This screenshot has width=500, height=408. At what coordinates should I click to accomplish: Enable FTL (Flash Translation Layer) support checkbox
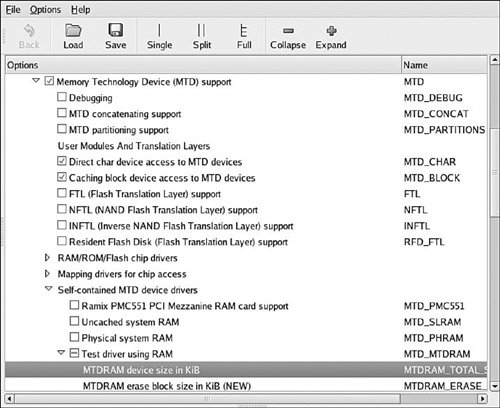62,193
